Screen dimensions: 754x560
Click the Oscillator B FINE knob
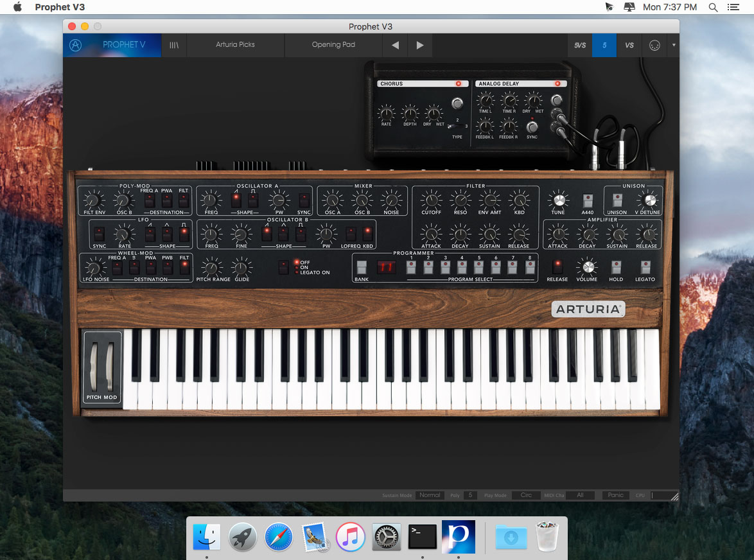[x=241, y=234]
